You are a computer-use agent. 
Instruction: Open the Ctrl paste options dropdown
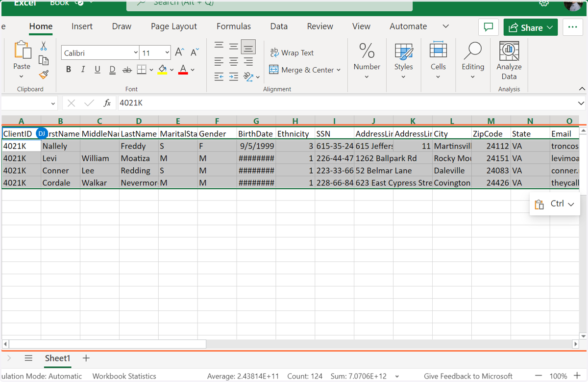click(555, 204)
